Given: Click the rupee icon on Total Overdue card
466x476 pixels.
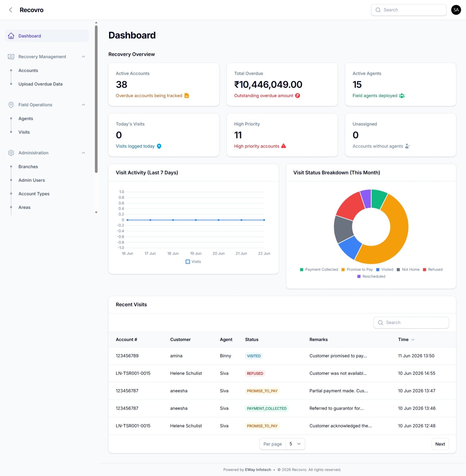Looking at the screenshot, I should coord(298,95).
